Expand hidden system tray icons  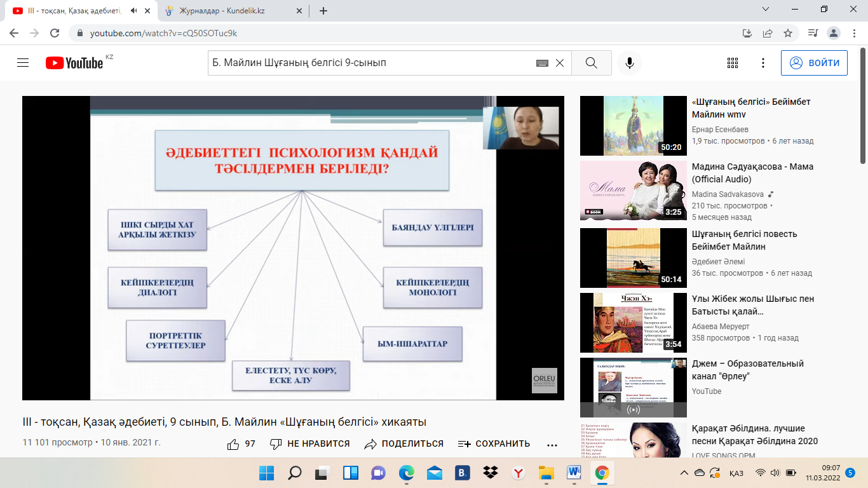[x=684, y=473]
